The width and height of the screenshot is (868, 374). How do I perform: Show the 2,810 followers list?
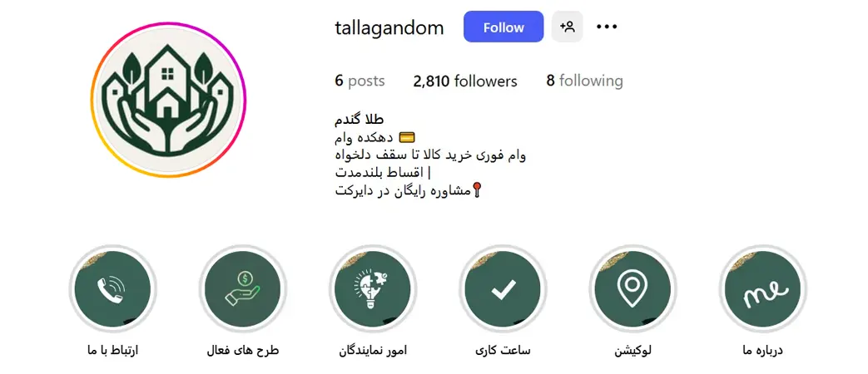click(x=465, y=81)
